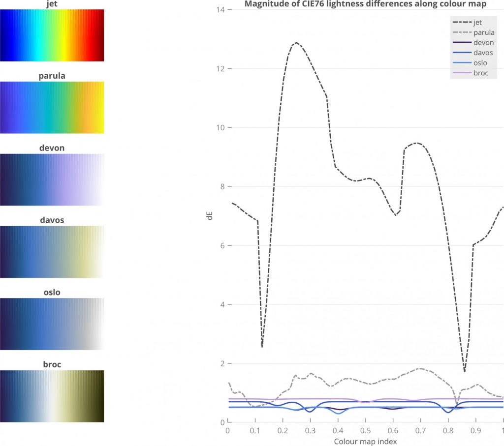Select the davos colormap preview

tap(52, 251)
